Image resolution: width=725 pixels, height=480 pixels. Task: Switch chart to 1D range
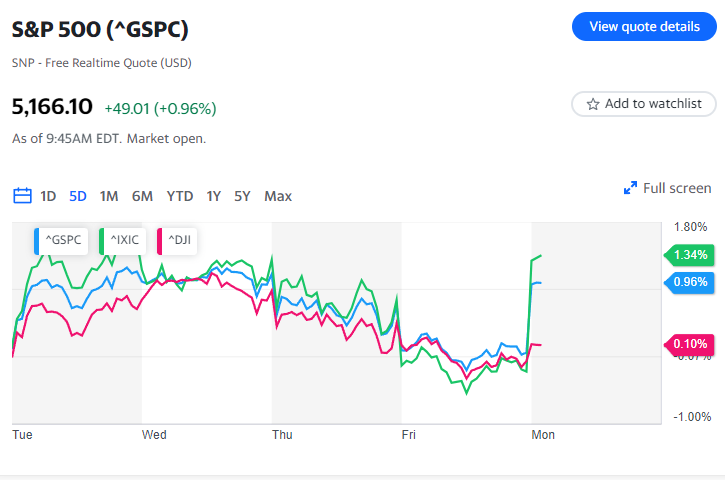click(x=48, y=196)
